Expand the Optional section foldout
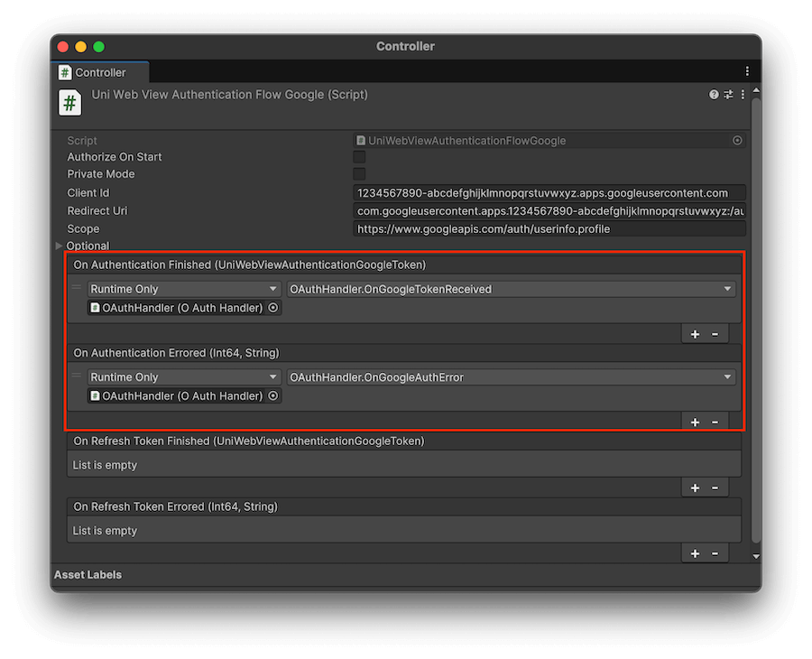This screenshot has width=812, height=659. click(60, 246)
